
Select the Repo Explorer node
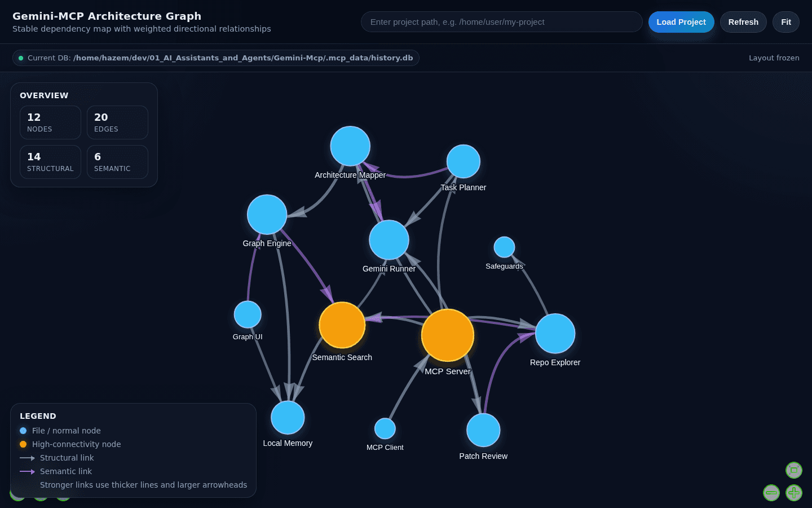555,334
